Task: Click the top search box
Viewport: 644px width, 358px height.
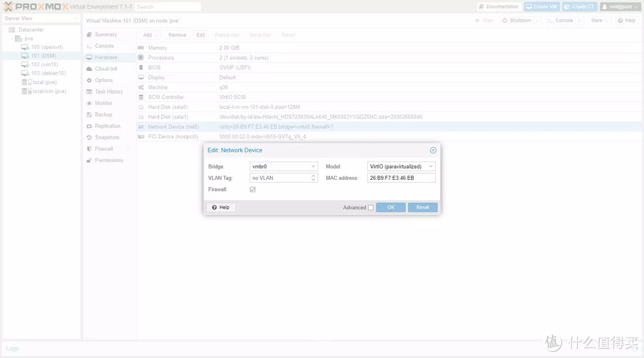Action: pos(168,7)
